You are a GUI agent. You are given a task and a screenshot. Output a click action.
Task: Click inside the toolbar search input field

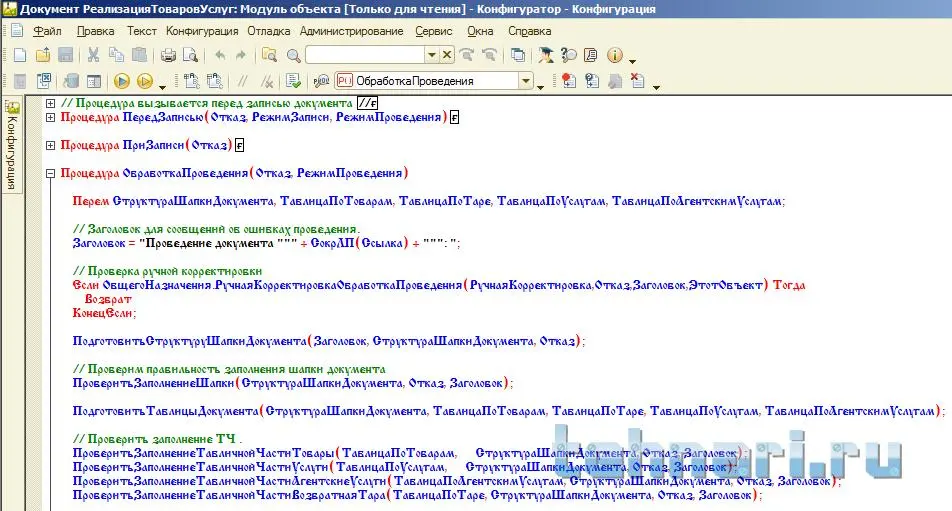coord(365,55)
